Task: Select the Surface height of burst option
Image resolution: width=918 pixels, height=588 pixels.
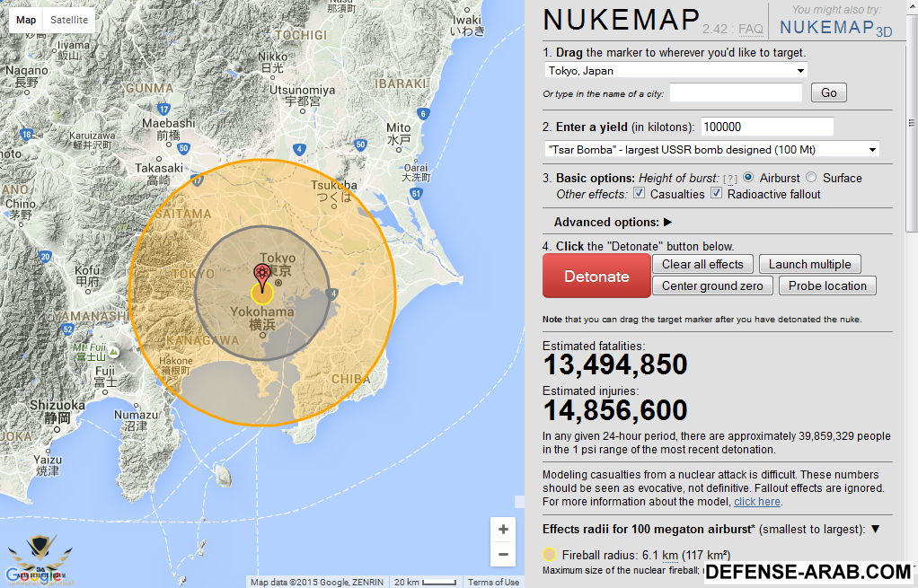Action: 811,177
